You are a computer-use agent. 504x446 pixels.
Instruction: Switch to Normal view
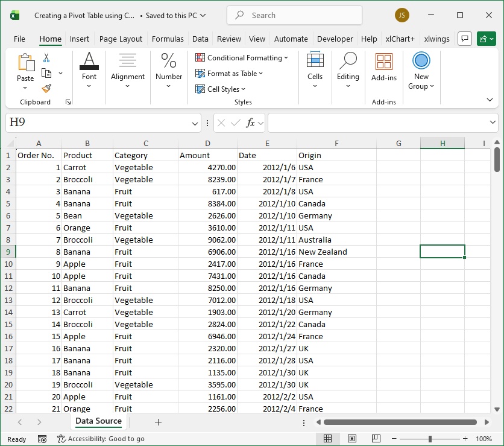tap(327, 439)
